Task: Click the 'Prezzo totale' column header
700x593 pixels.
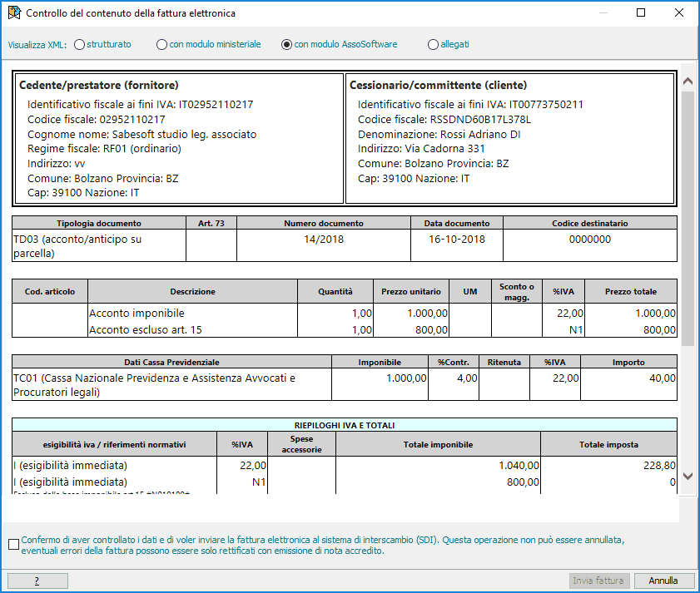Action: coord(630,291)
